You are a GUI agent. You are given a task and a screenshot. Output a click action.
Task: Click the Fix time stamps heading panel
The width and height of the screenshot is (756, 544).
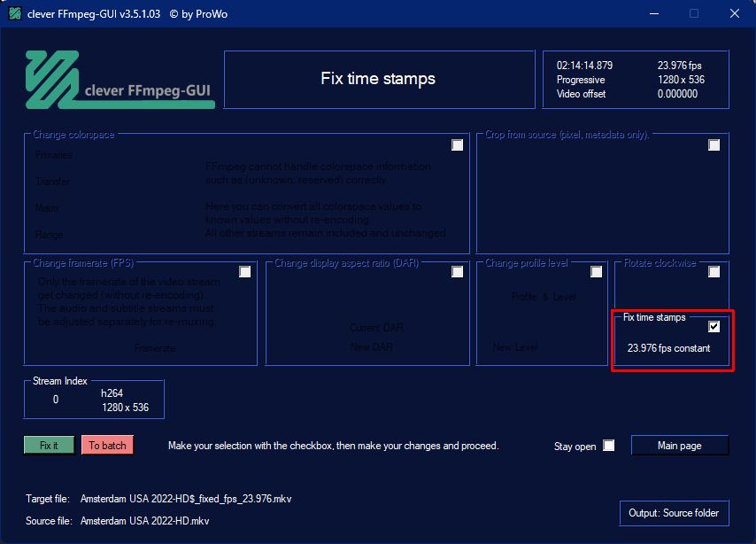coord(380,79)
